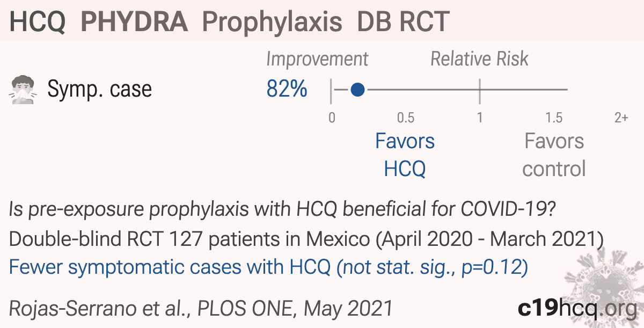This screenshot has width=644, height=328.
Task: Select the Prophylaxis heading word
Action: click(273, 23)
